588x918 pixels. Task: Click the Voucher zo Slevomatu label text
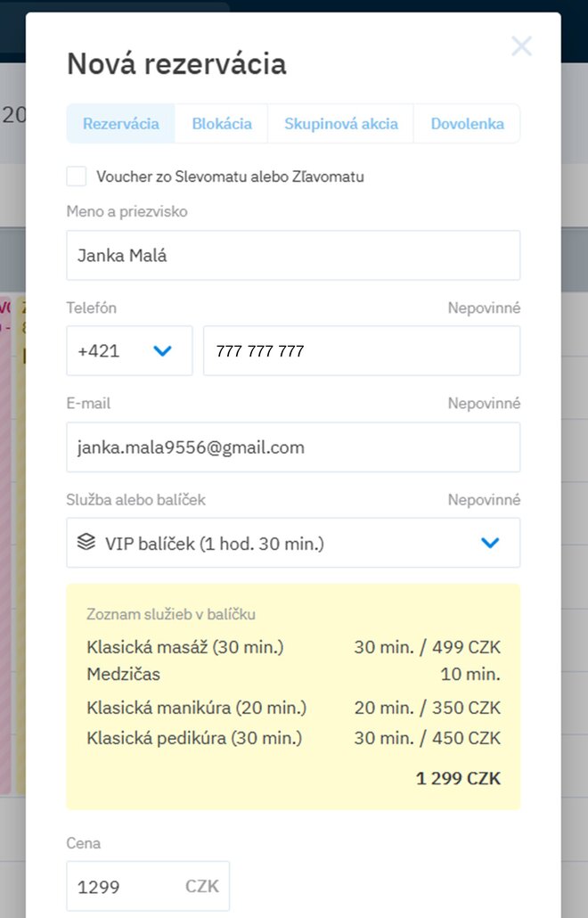(230, 176)
